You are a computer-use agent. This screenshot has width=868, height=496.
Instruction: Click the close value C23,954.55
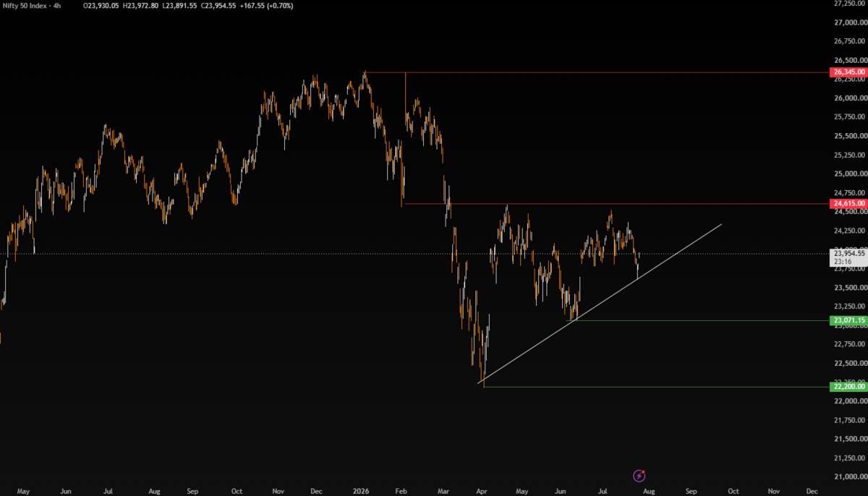point(218,5)
